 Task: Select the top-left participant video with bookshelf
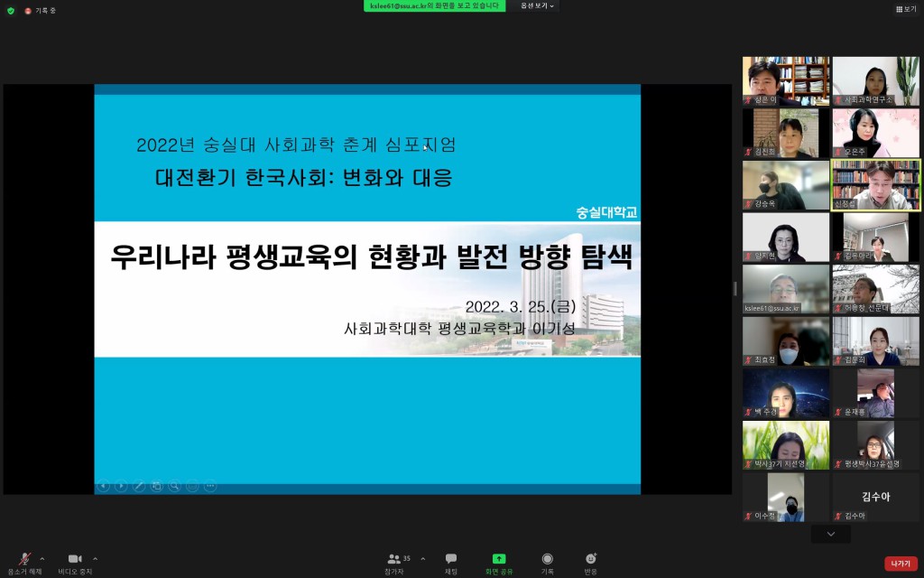[786, 81]
